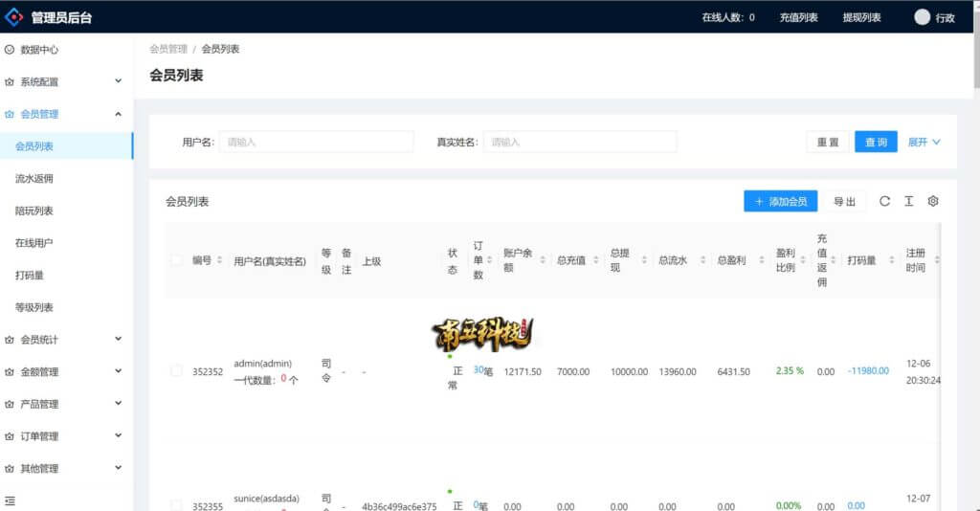This screenshot has height=511, width=980.
Task: Click the 导出 button
Action: (844, 201)
